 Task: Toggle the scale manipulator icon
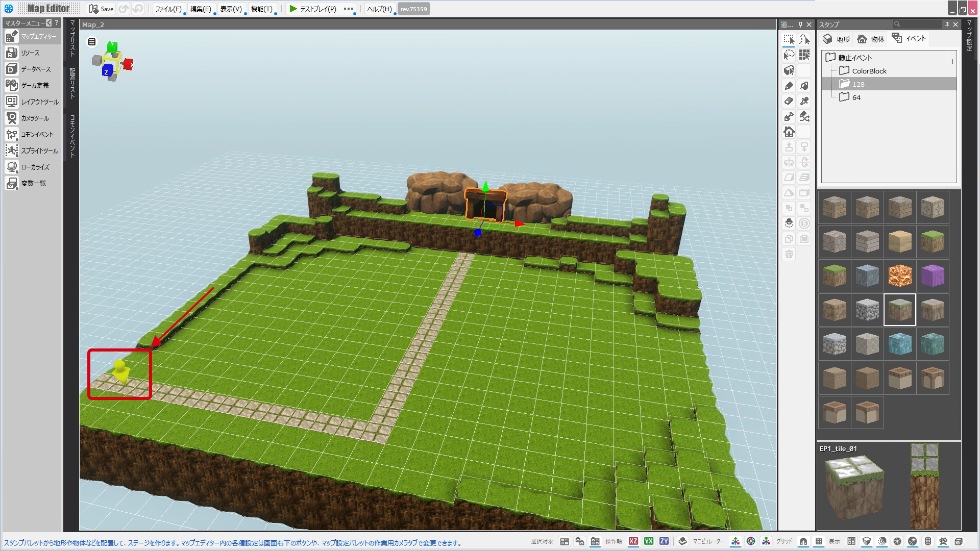click(x=766, y=541)
